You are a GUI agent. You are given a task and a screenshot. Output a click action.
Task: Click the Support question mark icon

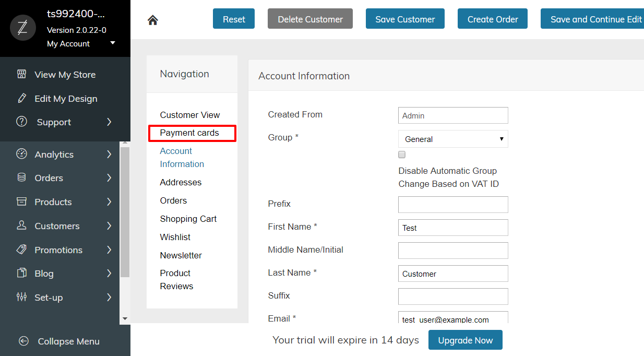[21, 122]
